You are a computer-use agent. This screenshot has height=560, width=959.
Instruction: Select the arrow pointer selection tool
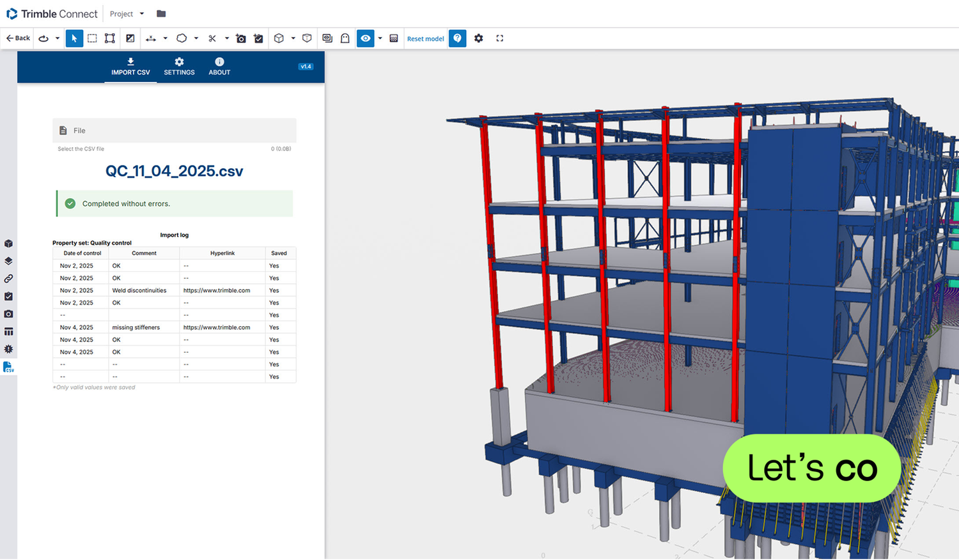coord(74,38)
